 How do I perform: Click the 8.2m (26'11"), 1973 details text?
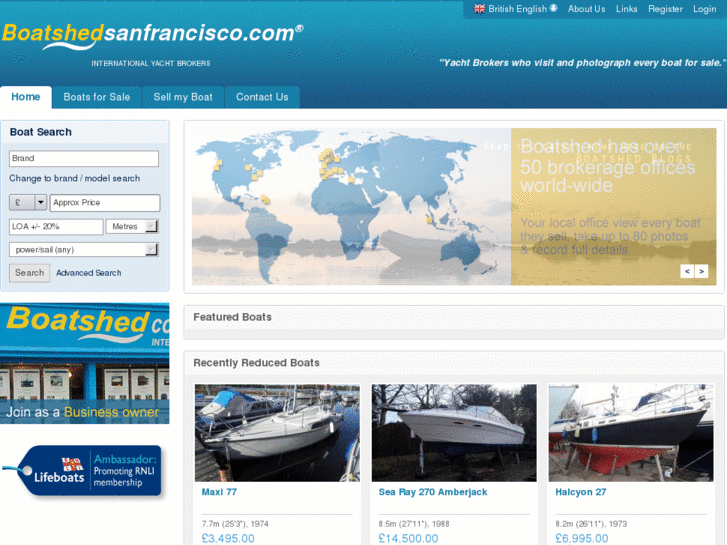click(x=591, y=524)
